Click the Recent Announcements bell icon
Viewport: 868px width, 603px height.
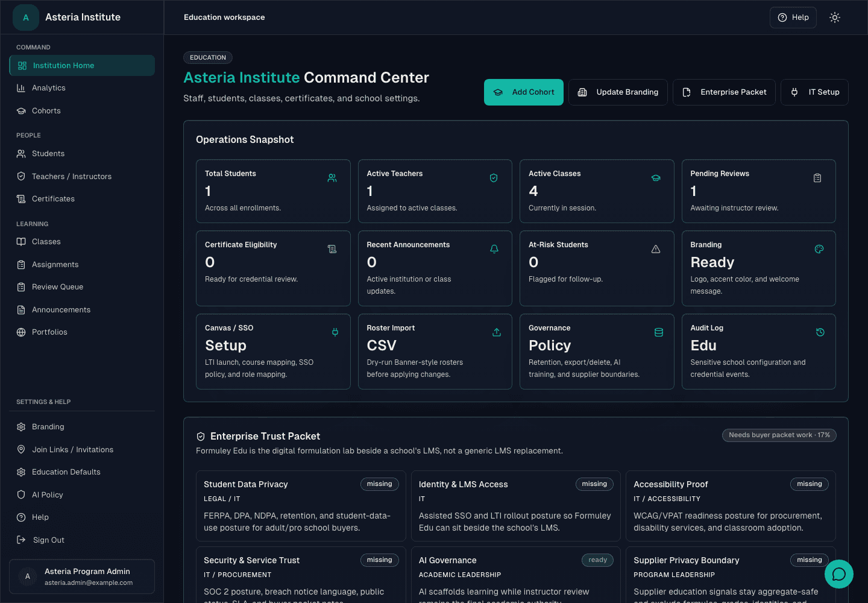coord(494,249)
